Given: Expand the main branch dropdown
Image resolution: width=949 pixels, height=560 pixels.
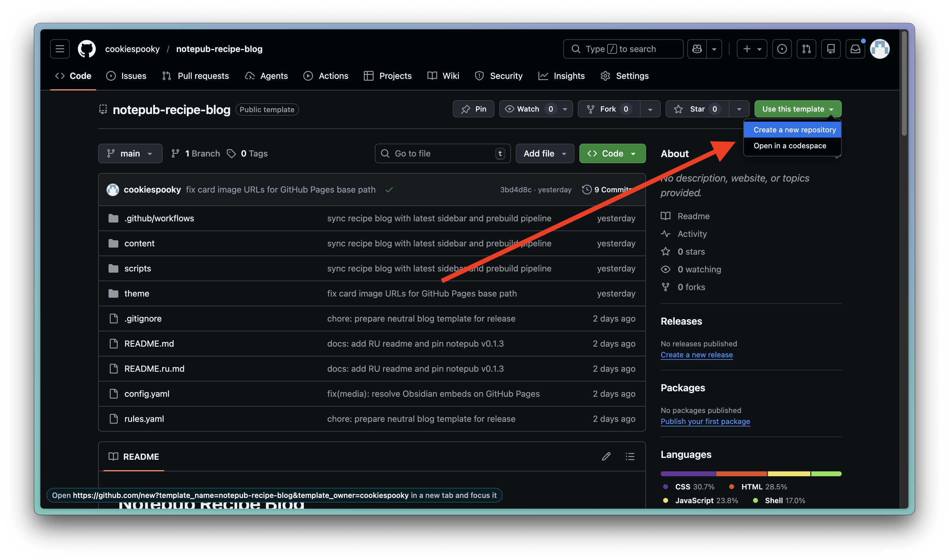Looking at the screenshot, I should (x=130, y=153).
